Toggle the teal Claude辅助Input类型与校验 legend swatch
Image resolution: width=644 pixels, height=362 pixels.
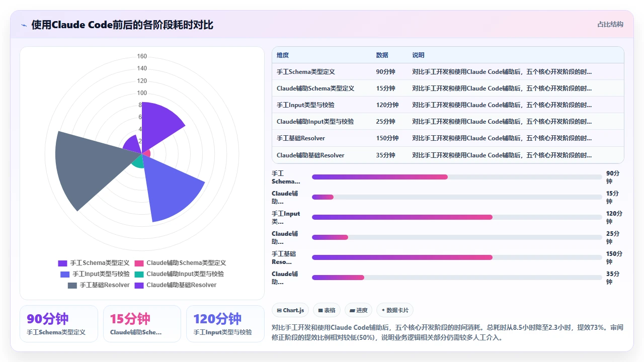139,274
